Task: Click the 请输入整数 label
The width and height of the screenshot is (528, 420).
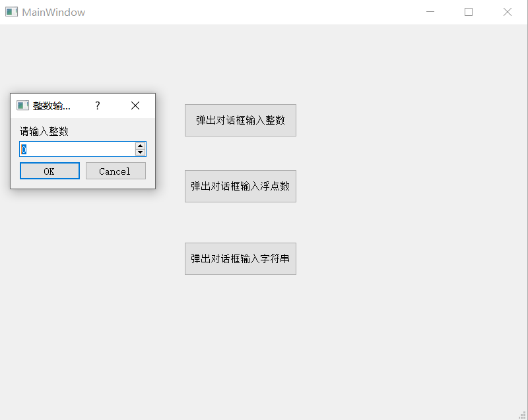Action: pos(44,131)
